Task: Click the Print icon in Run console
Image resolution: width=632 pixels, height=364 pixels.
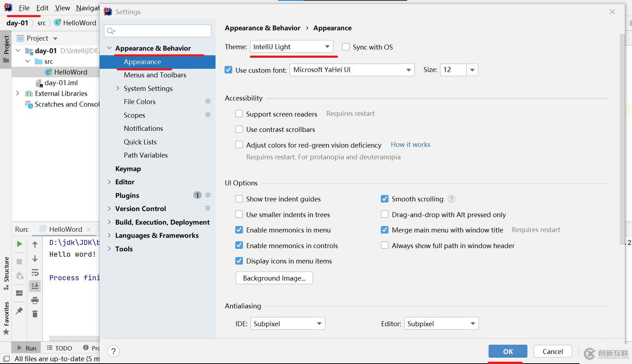Action: 35,300
